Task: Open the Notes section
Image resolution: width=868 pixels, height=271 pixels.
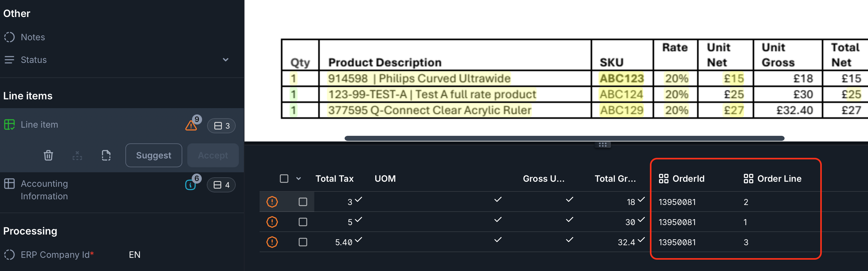Action: [x=33, y=37]
